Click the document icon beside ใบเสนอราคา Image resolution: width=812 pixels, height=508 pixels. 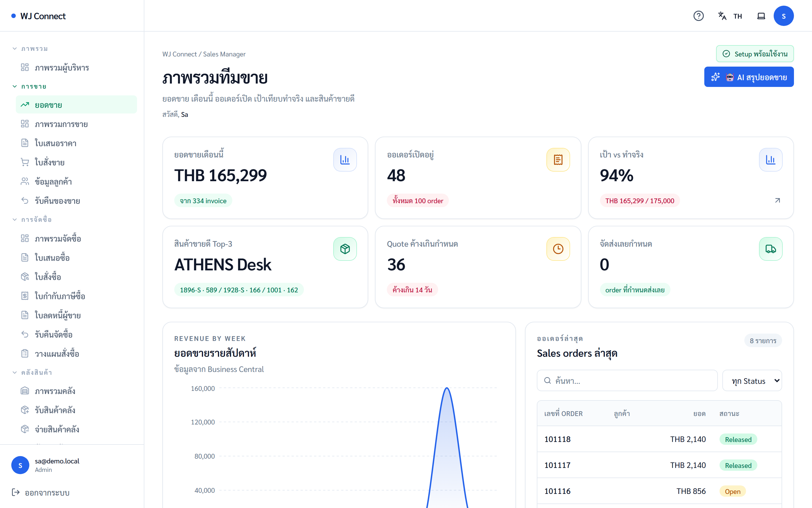pyautogui.click(x=25, y=143)
